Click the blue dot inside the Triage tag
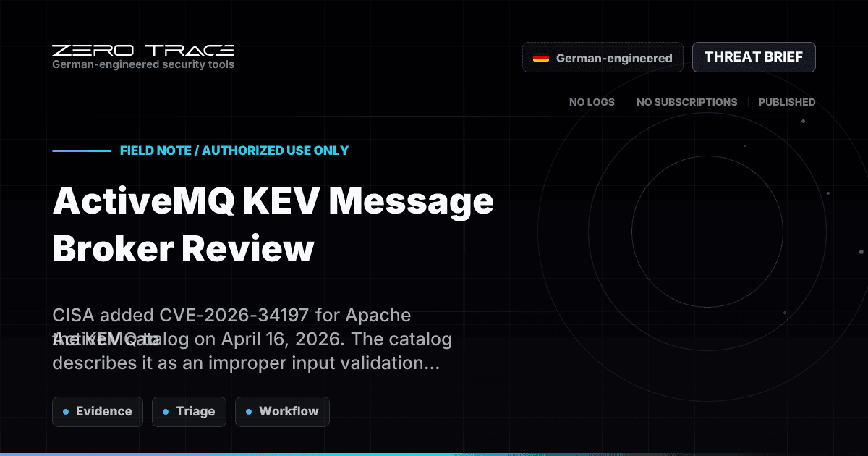Image resolution: width=868 pixels, height=456 pixels. [x=167, y=411]
